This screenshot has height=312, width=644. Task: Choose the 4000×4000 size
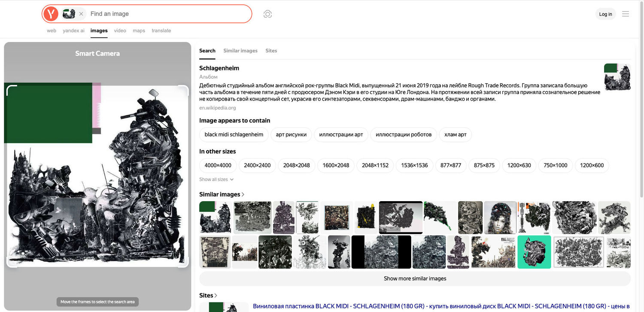tap(218, 165)
